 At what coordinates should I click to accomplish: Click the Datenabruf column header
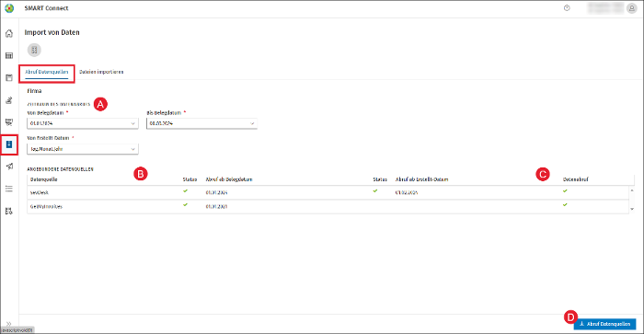click(x=575, y=179)
